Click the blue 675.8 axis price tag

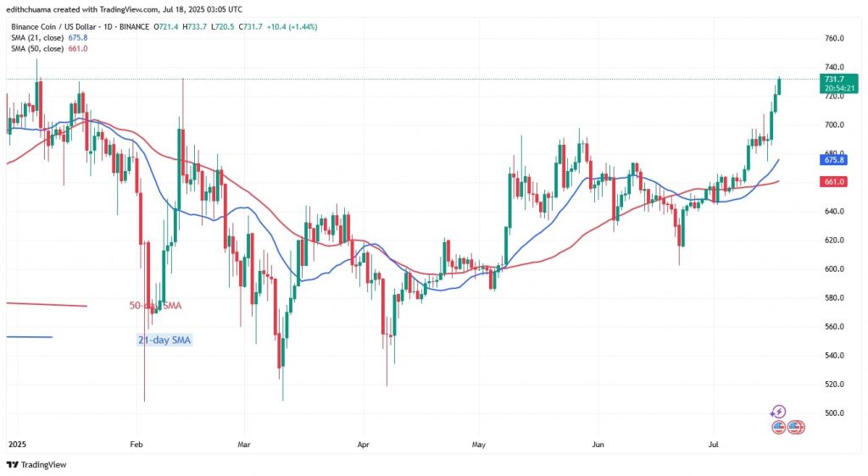[x=830, y=158]
